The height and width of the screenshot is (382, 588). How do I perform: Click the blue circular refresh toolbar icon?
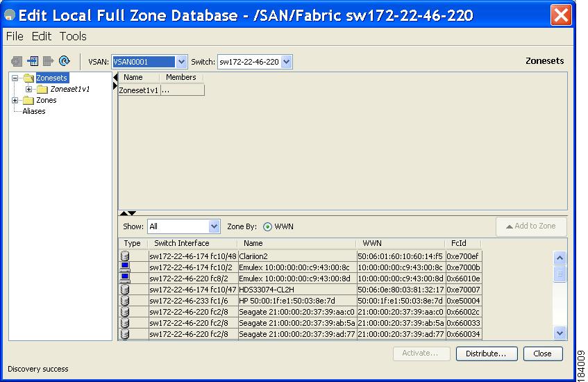click(x=65, y=61)
